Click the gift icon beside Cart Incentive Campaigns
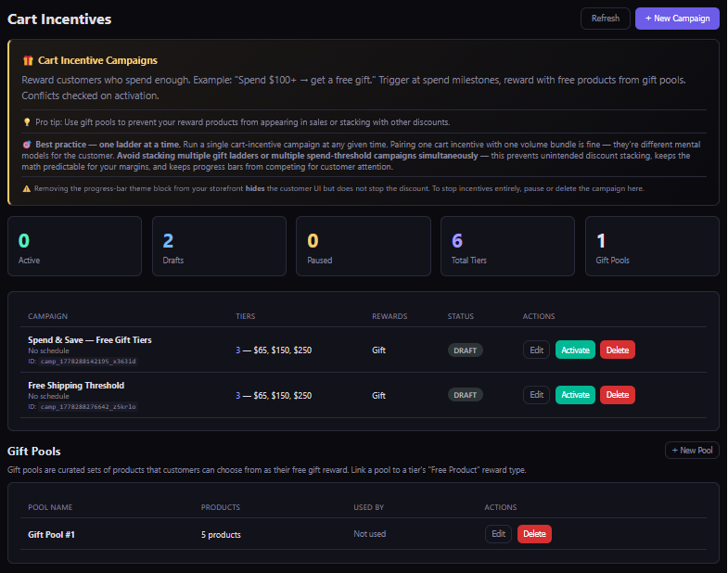728x573 pixels. point(28,60)
